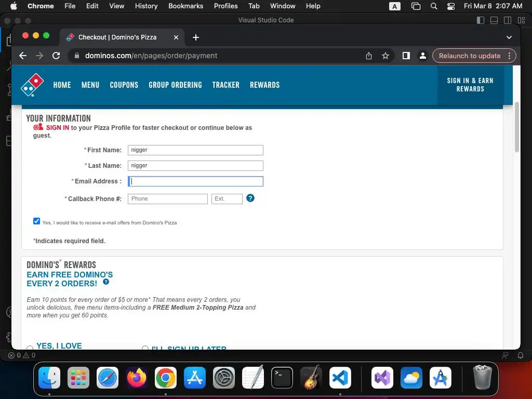Screen dimensions: 532x399
Task: Open the File menu
Action: 70,6
